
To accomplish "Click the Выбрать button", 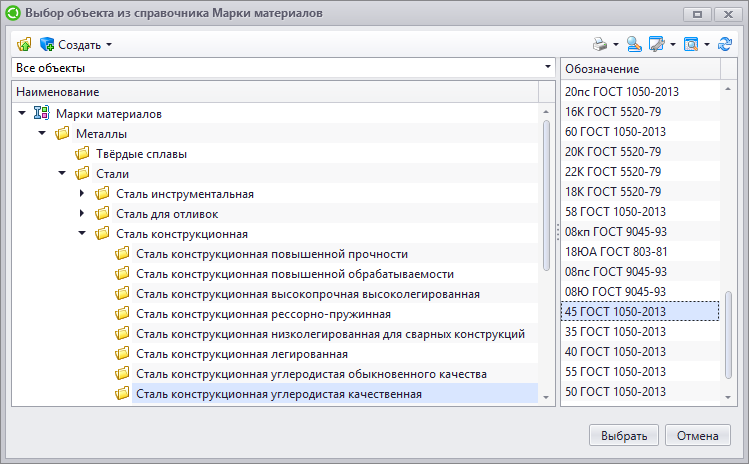I will 624,435.
